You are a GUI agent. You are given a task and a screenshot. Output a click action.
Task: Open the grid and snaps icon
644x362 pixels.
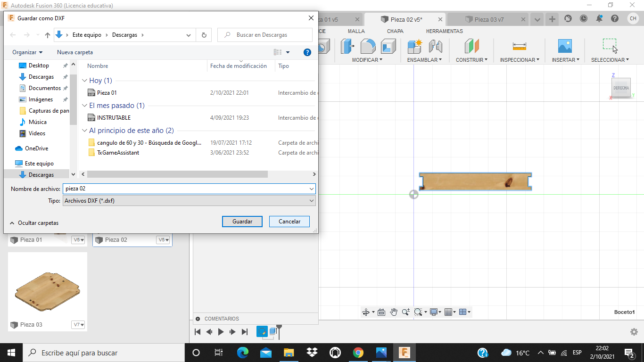tap(448, 312)
